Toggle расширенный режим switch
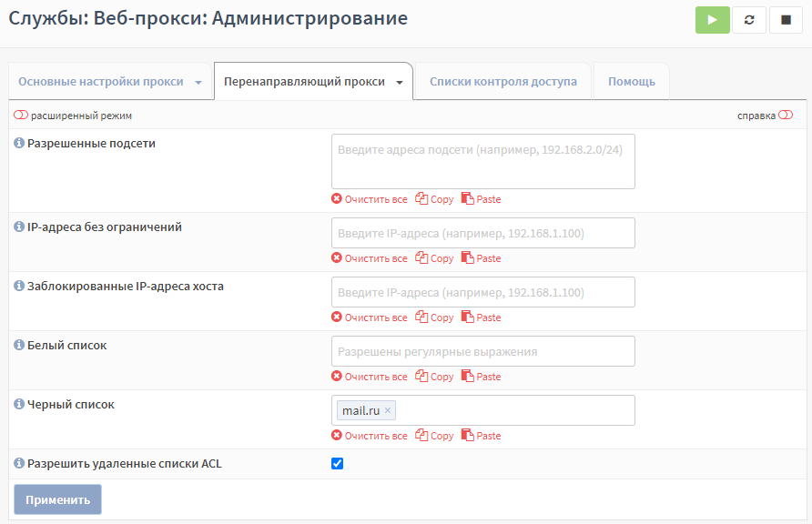This screenshot has width=812, height=524. pyautogui.click(x=21, y=115)
